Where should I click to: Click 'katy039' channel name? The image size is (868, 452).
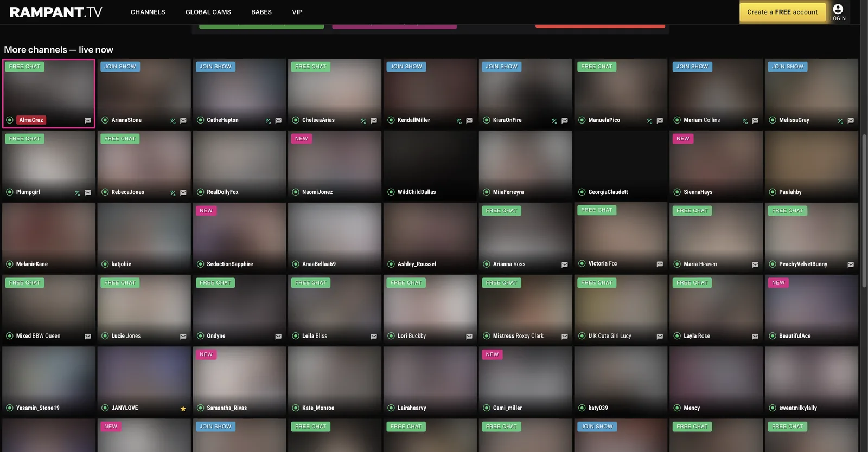[x=598, y=408]
